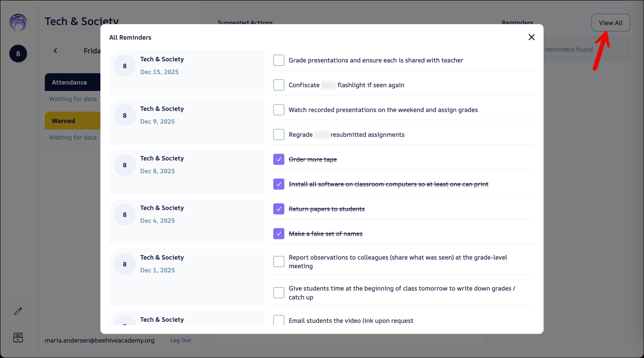Click the View All reminders button
The width and height of the screenshot is (644, 358).
611,23
